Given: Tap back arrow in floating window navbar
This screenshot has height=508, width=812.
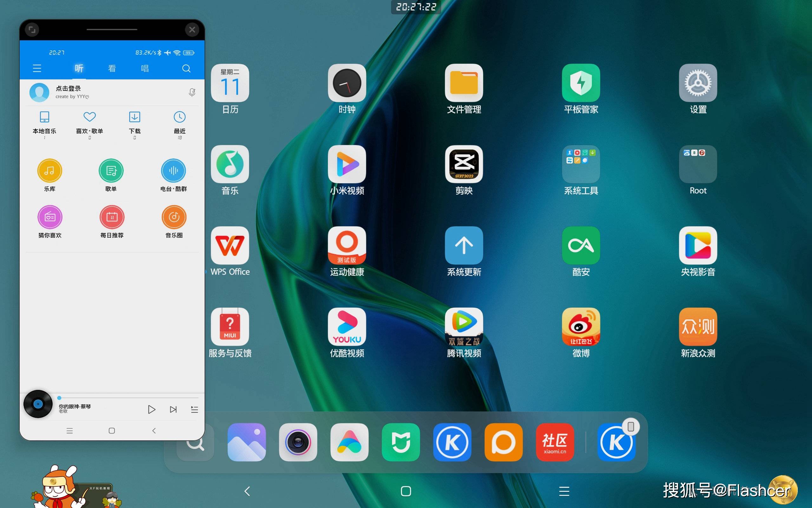Looking at the screenshot, I should click(x=154, y=431).
